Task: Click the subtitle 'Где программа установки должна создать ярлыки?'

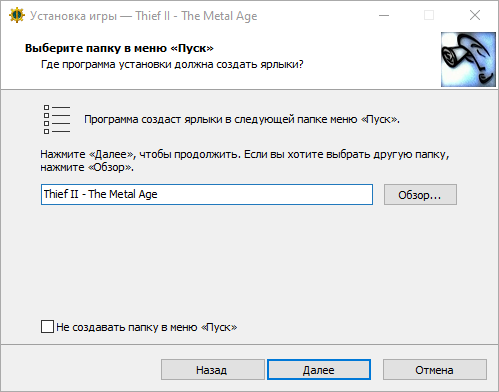Action: (x=172, y=64)
